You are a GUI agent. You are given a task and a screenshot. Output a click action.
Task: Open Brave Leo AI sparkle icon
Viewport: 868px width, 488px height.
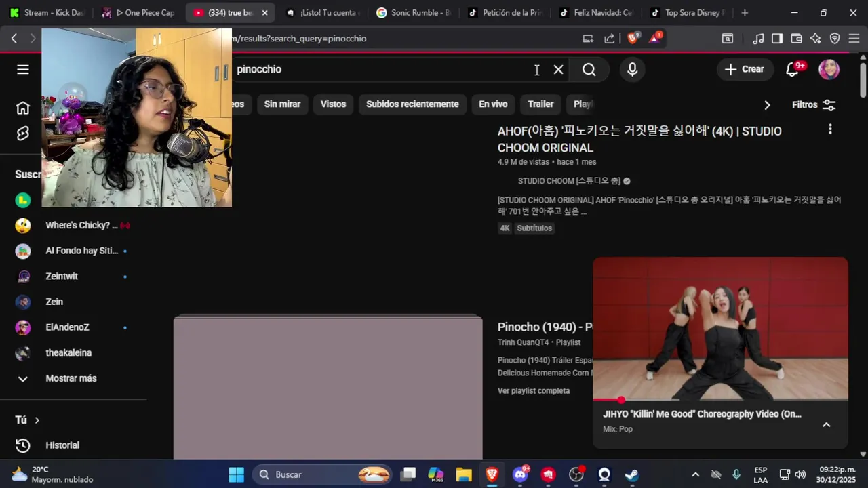(816, 39)
